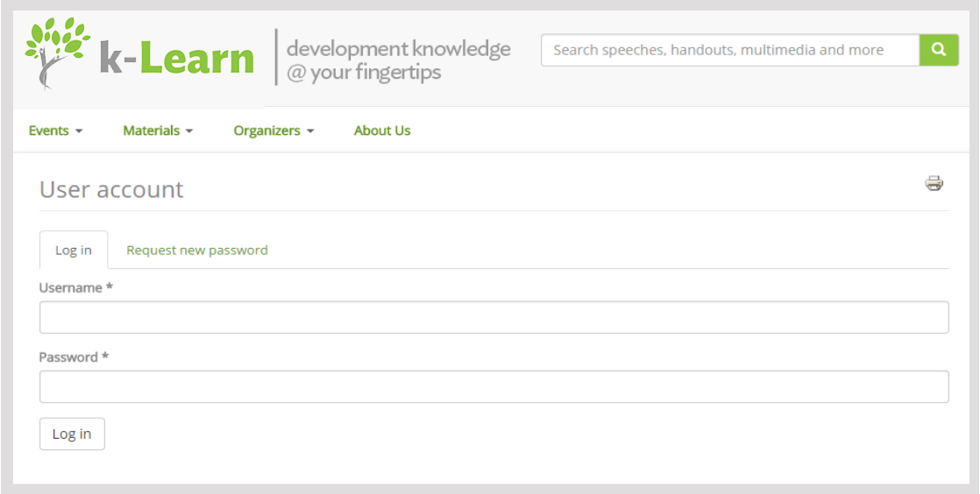The width and height of the screenshot is (980, 494).
Task: Click the Log in submit button
Action: click(72, 434)
